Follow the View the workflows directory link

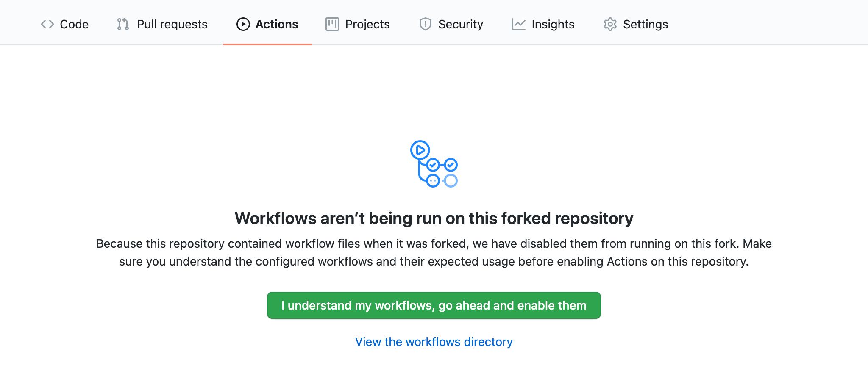[434, 342]
